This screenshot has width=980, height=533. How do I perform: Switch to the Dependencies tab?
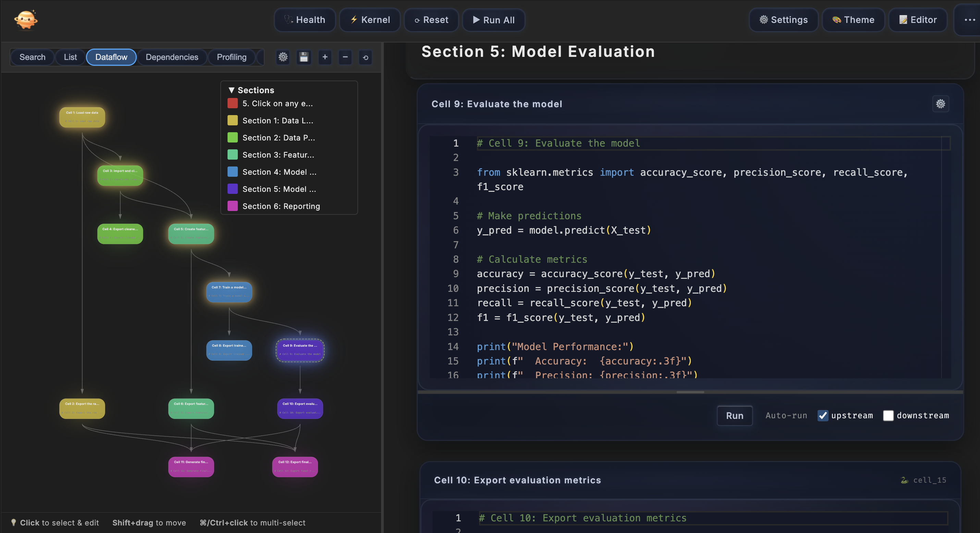[x=172, y=57]
